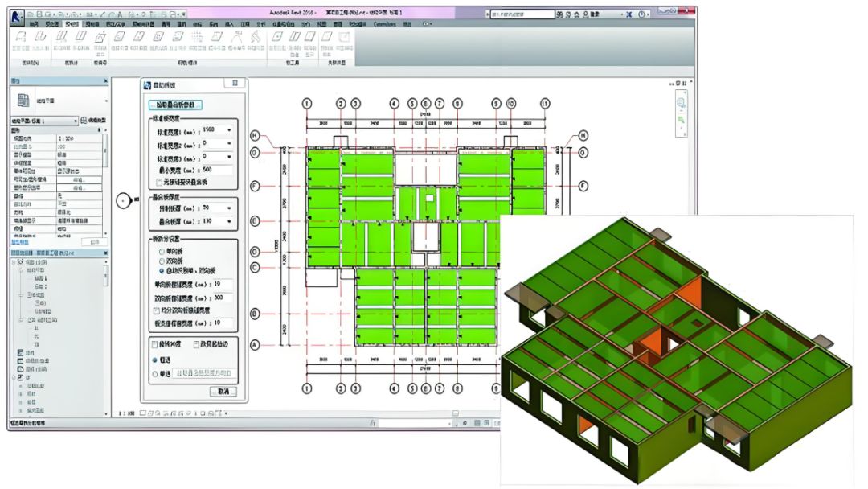The width and height of the screenshot is (868, 489).
Task: Toggle the checkbox below 最小宽度 field
Action: pyautogui.click(x=159, y=182)
